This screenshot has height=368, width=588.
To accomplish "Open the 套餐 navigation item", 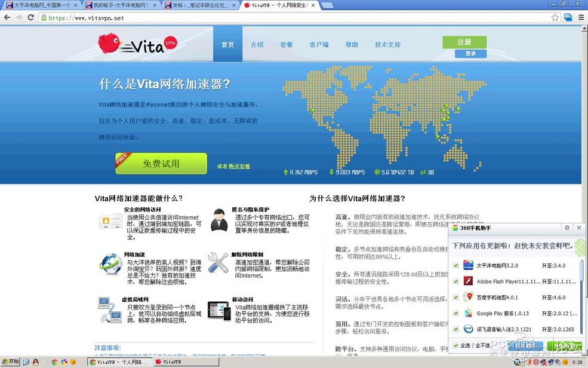I will 286,45.
